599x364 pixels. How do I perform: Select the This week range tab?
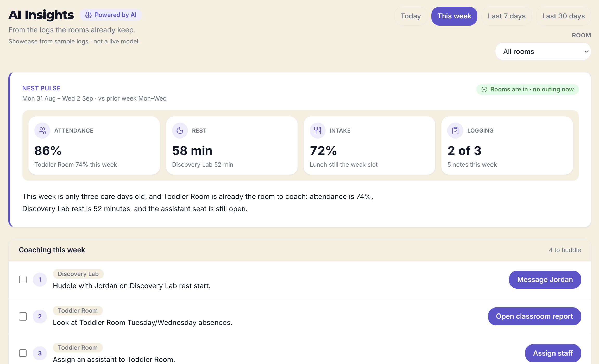click(454, 16)
